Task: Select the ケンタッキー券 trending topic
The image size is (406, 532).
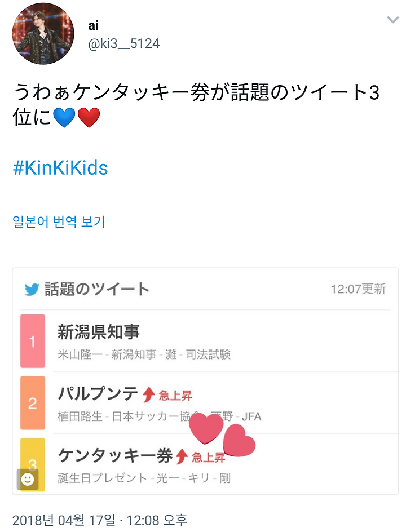Action: (115, 455)
